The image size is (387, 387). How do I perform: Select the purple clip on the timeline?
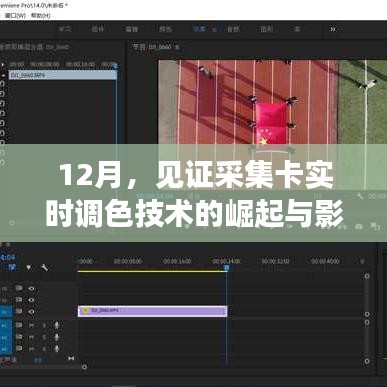(152, 311)
